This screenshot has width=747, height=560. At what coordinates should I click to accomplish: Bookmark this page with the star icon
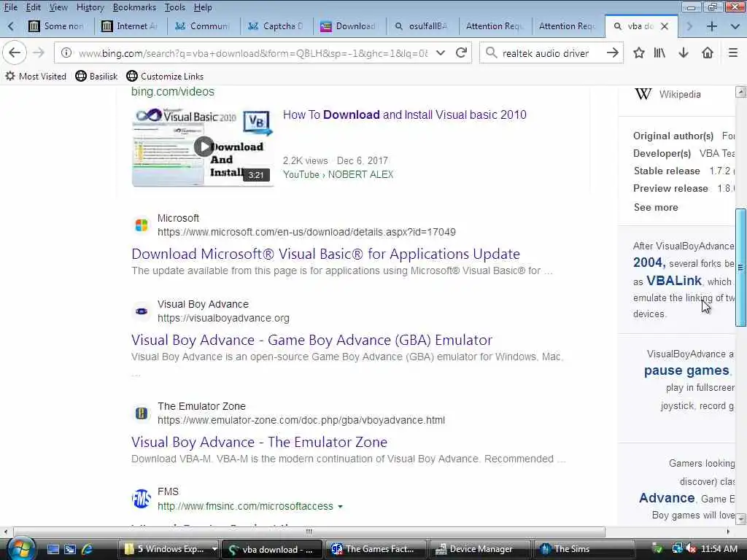point(638,52)
